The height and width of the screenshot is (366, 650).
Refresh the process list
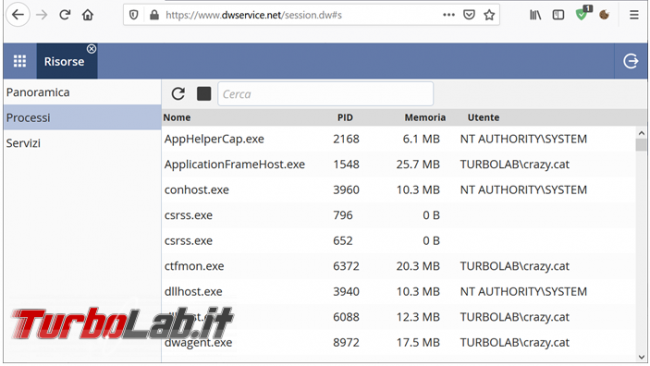[178, 94]
